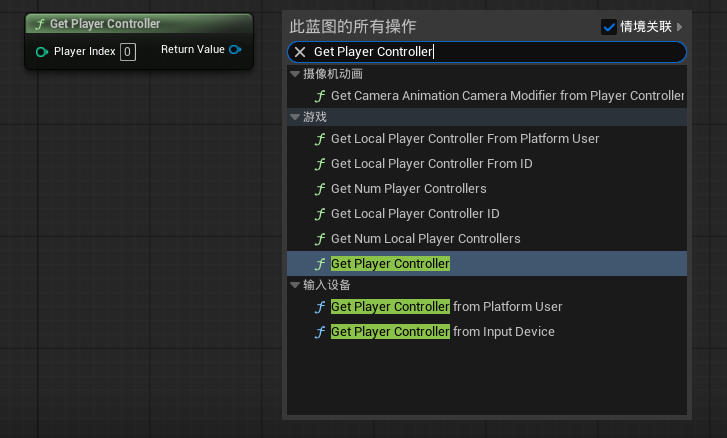Open the arrow next to 情境关联
Screen dimensions: 727x438
point(680,26)
